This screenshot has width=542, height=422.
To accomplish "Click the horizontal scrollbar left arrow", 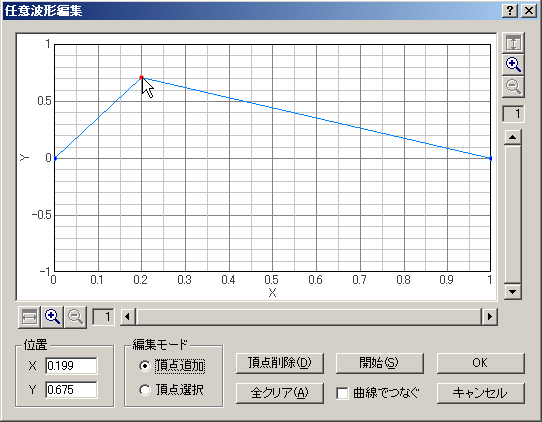I will 128,317.
